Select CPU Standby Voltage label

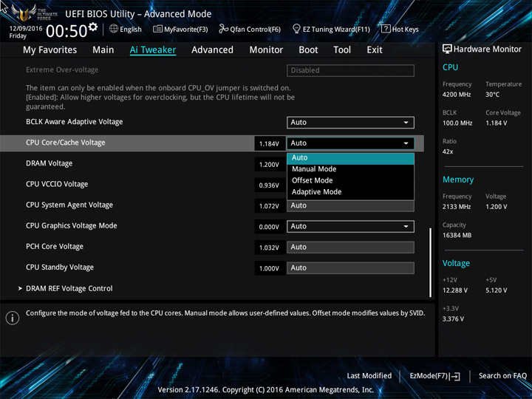pos(60,267)
